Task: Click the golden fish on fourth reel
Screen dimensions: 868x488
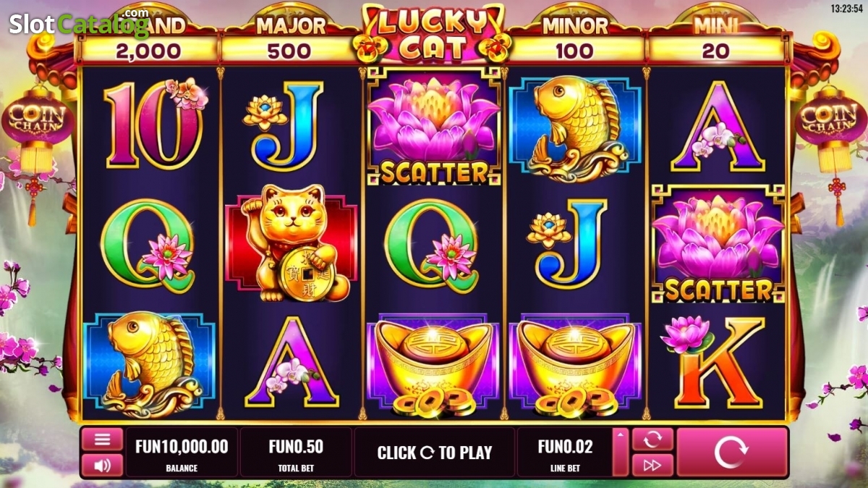Action: 575,127
